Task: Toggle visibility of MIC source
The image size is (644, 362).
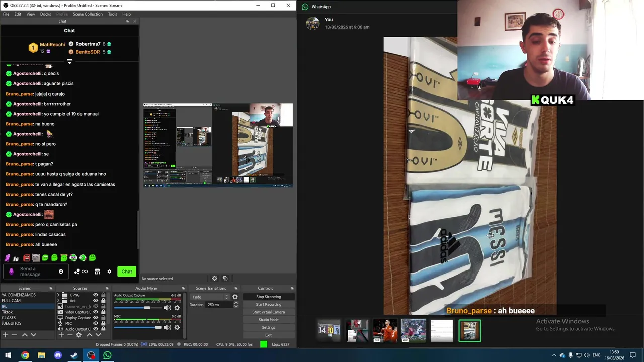Action: (x=95, y=323)
